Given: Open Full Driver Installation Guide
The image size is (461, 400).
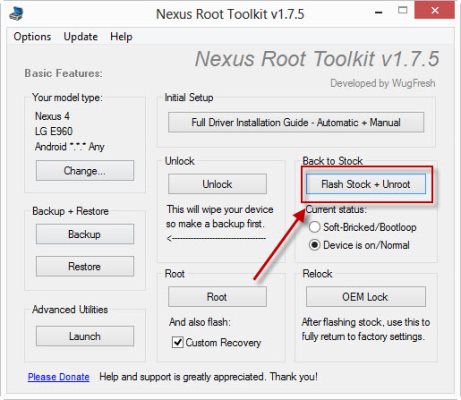Looking at the screenshot, I should click(296, 122).
